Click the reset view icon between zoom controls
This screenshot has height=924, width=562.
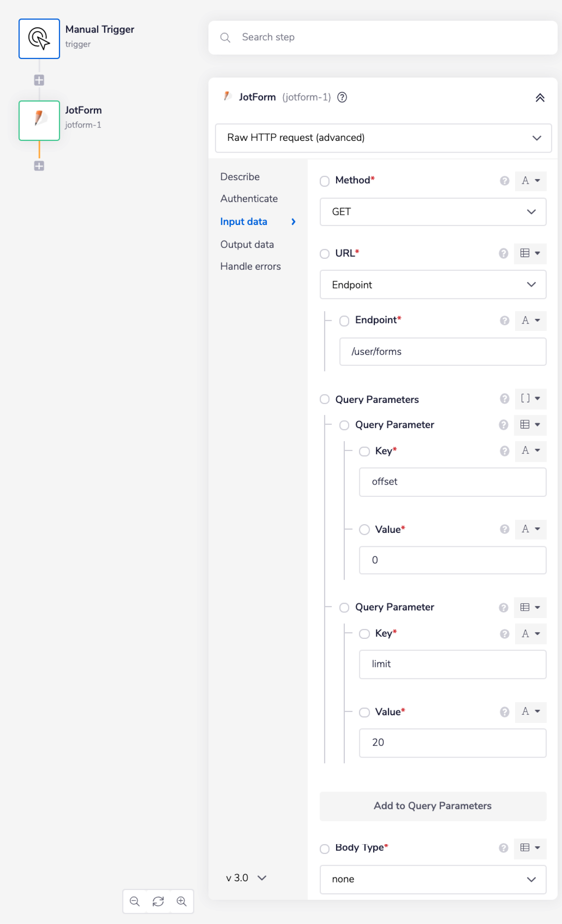(158, 902)
